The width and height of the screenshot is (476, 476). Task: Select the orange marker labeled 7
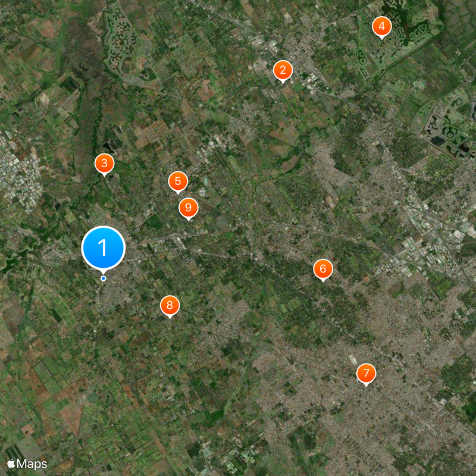(366, 374)
